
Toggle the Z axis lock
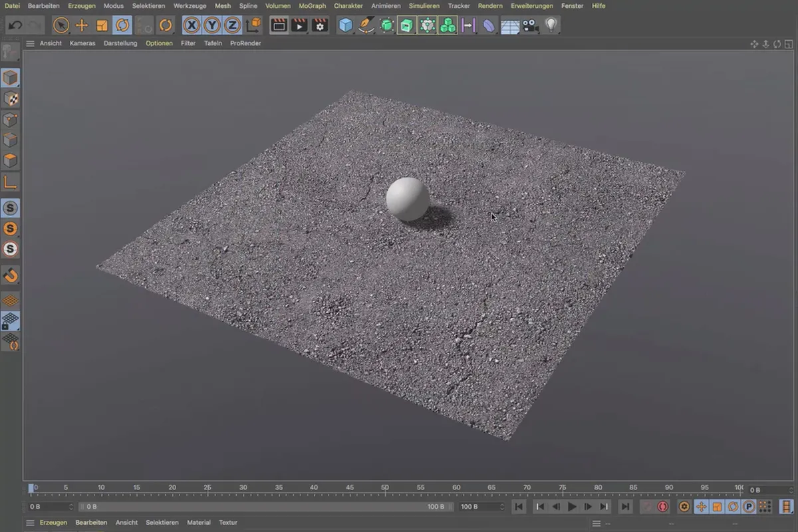click(x=231, y=25)
